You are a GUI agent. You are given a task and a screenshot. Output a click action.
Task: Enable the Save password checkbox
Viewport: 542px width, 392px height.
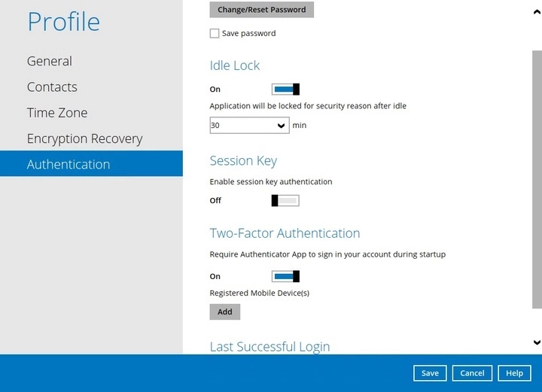pos(215,33)
